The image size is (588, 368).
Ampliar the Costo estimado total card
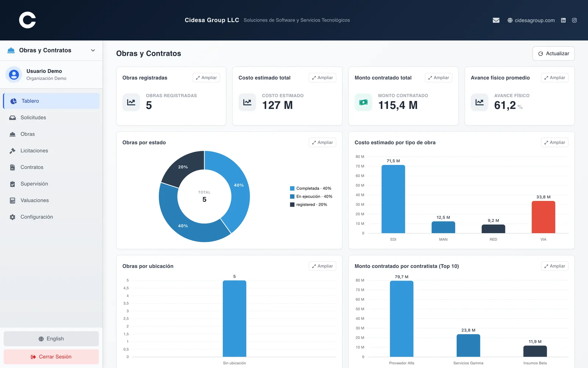coord(322,78)
